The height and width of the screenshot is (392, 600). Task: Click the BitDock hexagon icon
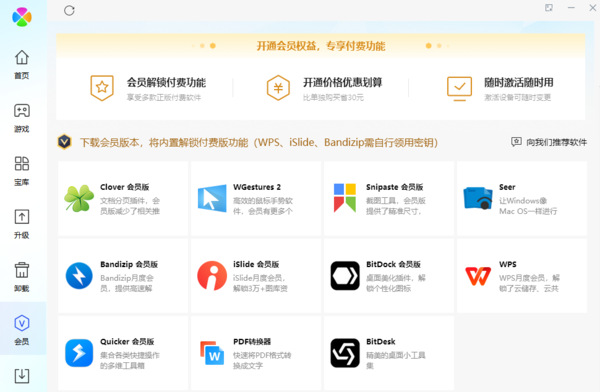pyautogui.click(x=345, y=276)
